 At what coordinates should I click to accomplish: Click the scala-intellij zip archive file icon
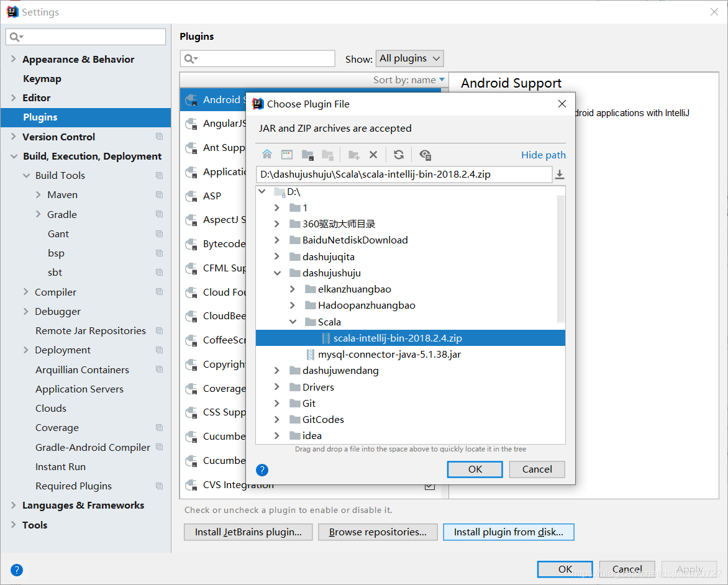click(326, 338)
